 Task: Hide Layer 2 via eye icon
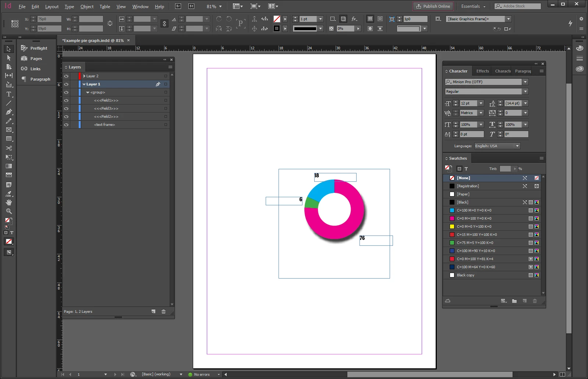pyautogui.click(x=66, y=76)
